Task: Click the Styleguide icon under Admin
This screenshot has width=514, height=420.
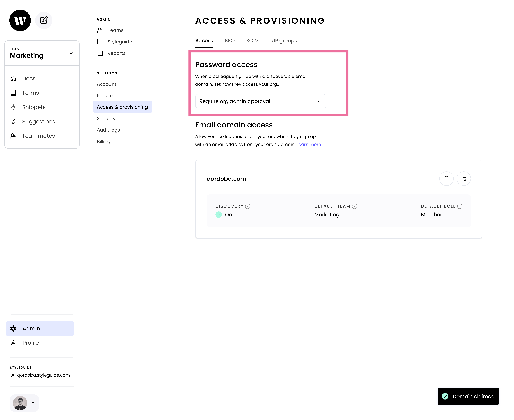Action: point(100,42)
